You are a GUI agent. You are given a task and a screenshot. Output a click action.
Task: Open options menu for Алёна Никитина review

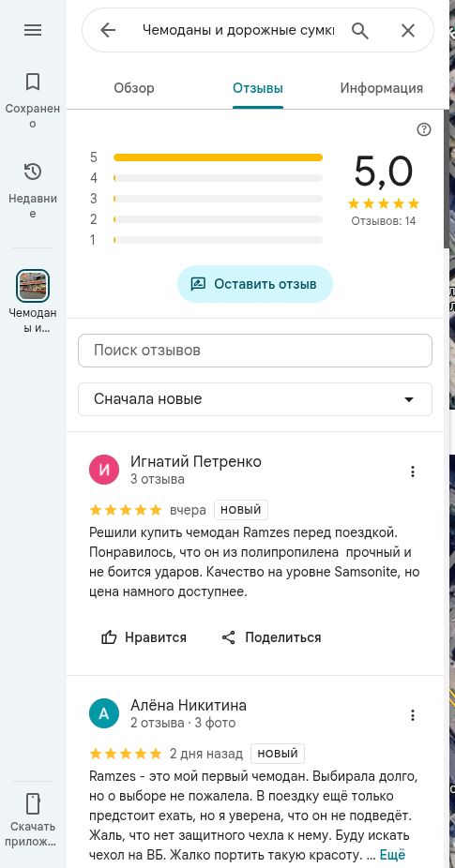point(413,715)
